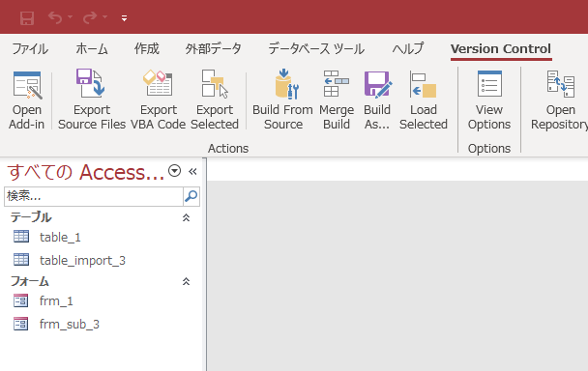Open the ファイル tab
The height and width of the screenshot is (371, 588).
click(x=30, y=48)
